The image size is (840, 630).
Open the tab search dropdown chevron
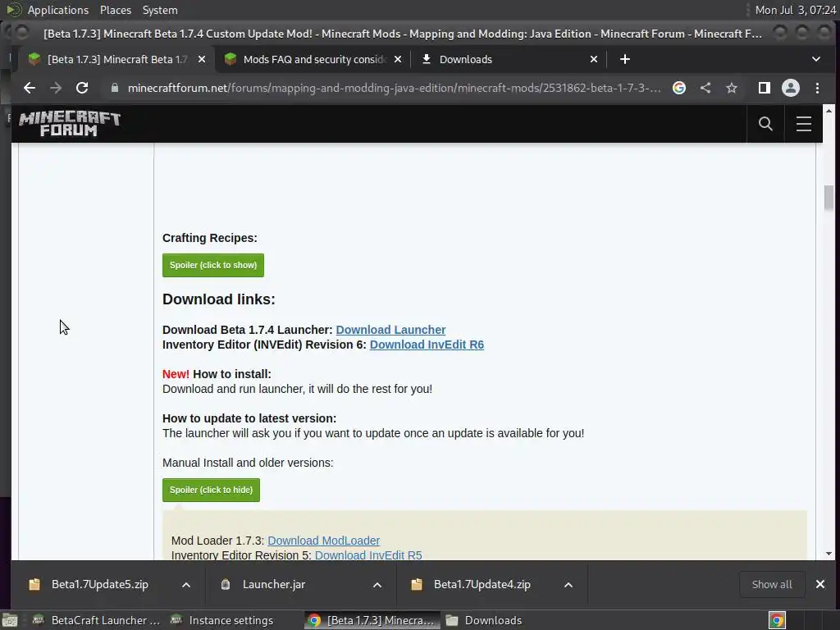816,59
